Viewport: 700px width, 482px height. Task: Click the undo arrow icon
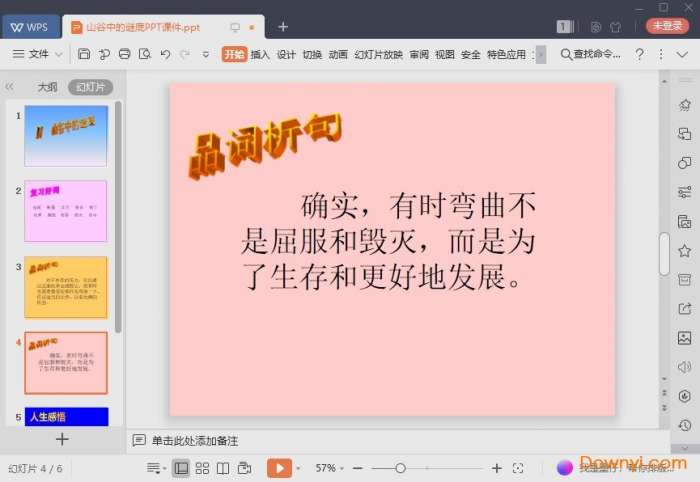coord(165,54)
